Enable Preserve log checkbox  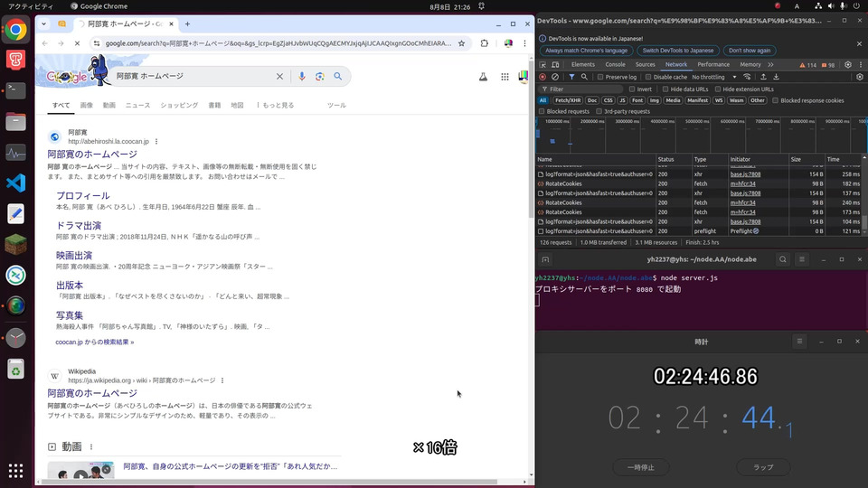[x=600, y=77]
